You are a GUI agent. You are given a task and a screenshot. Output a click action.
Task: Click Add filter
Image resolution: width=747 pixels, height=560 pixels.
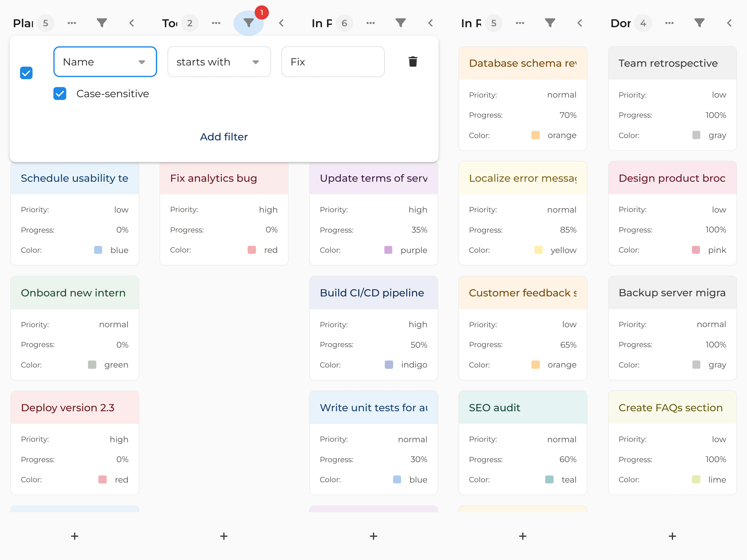coord(224,137)
